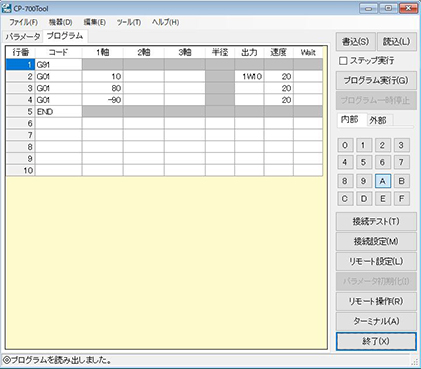Open リモート設定(L) button
This screenshot has height=369, width=421.
376,261
